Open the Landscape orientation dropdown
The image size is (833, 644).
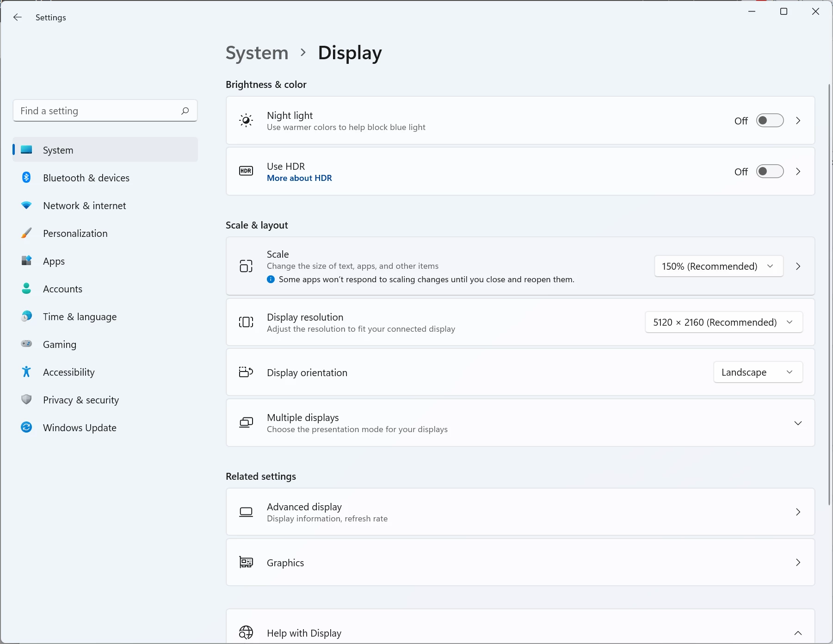click(758, 372)
